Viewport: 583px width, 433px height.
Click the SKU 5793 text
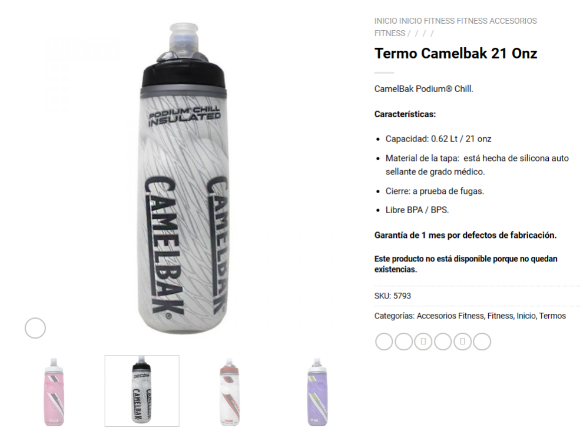pos(393,296)
